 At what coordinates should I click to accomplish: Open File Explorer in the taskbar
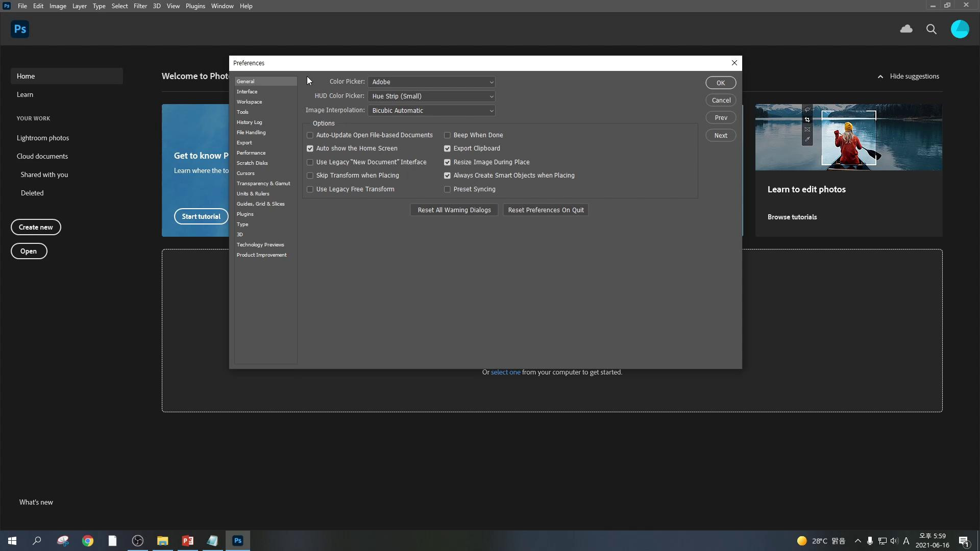pyautogui.click(x=162, y=541)
